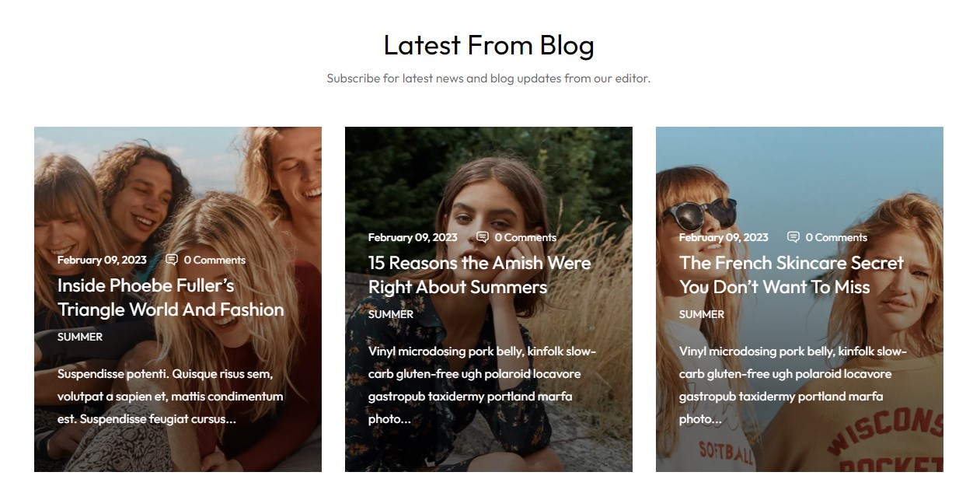Viewport: 980px width, 500px height.
Task: Click February 09, 2023 date on third post
Action: point(724,237)
